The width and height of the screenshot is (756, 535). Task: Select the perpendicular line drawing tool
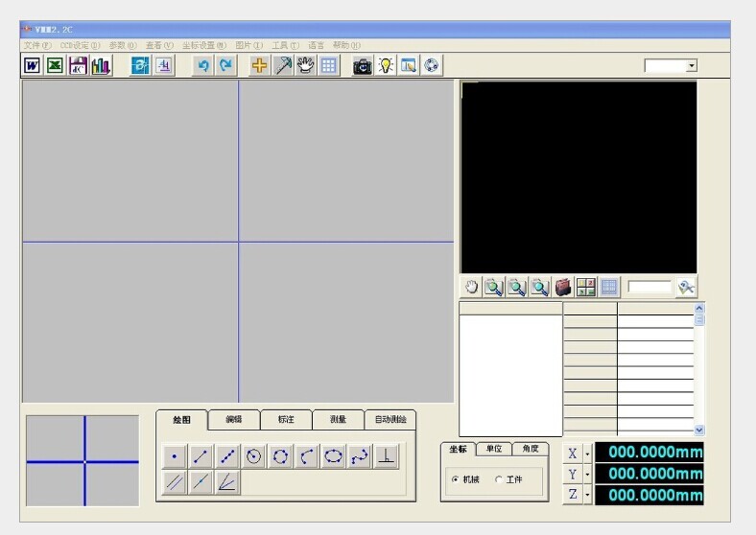(387, 456)
